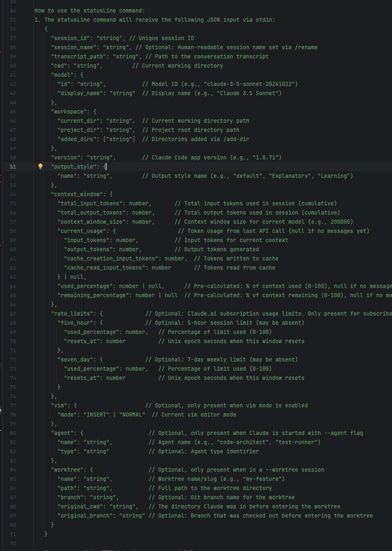Click the "rate_limits" key
The image size is (392, 551).
[72, 313]
